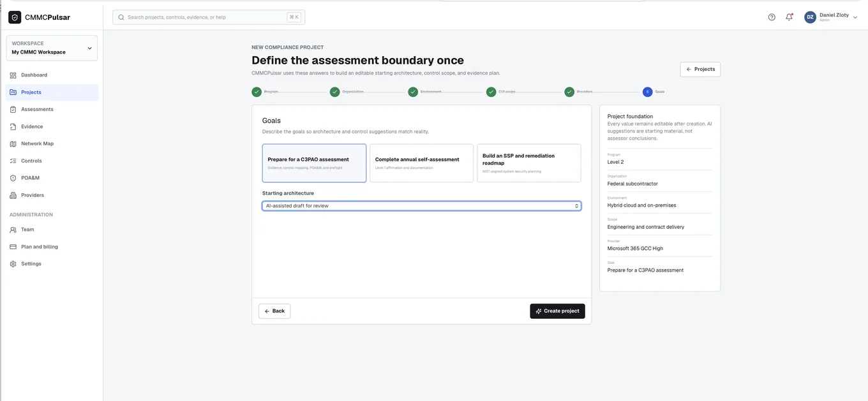The height and width of the screenshot is (401, 868).
Task: Click the Controls sliders icon
Action: click(x=13, y=161)
